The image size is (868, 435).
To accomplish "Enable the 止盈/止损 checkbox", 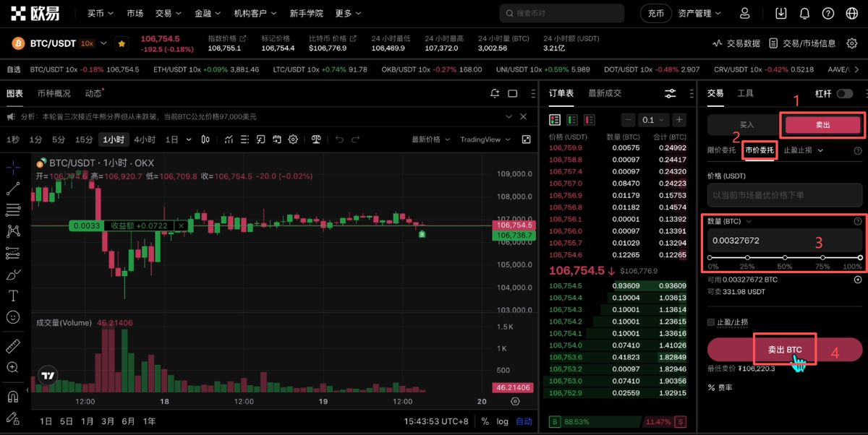I will 711,322.
